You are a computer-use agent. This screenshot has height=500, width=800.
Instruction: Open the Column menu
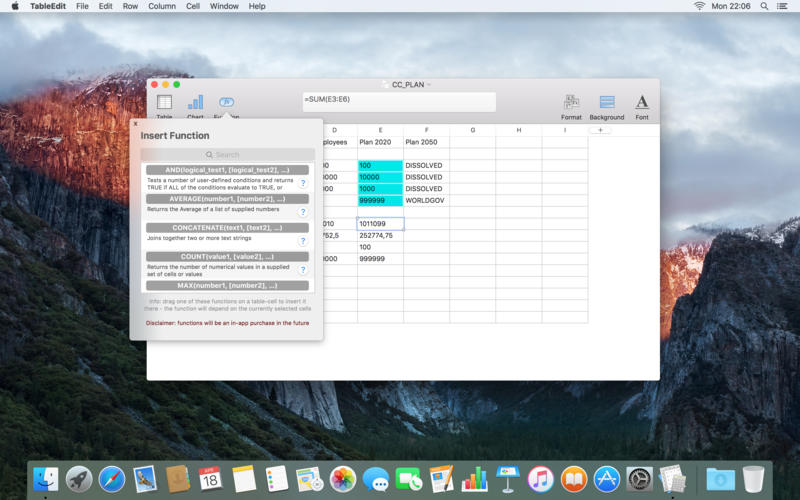[162, 6]
